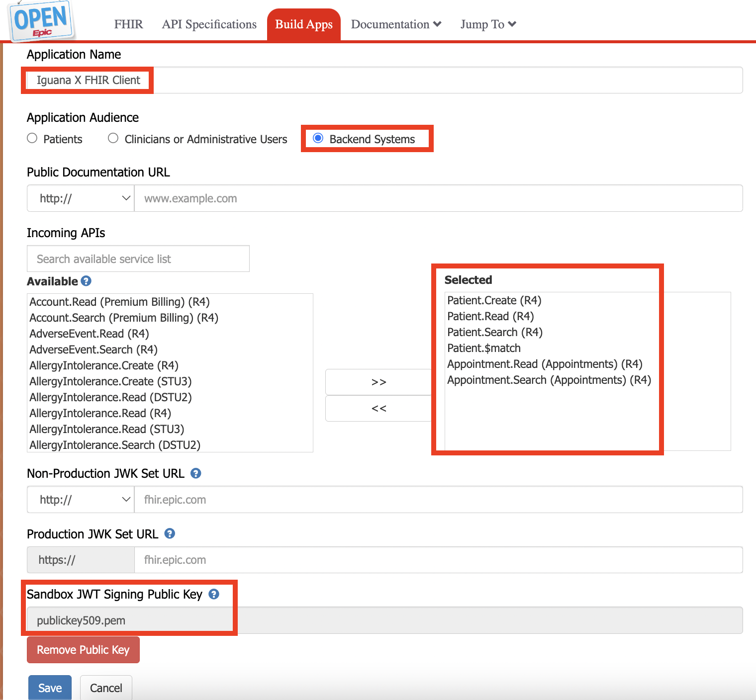
Task: Open the API Specifications page
Action: pos(209,24)
